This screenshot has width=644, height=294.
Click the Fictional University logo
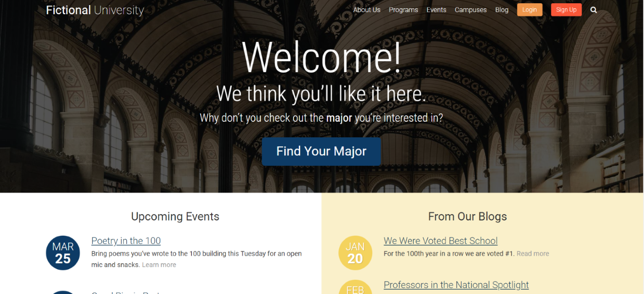pos(95,10)
